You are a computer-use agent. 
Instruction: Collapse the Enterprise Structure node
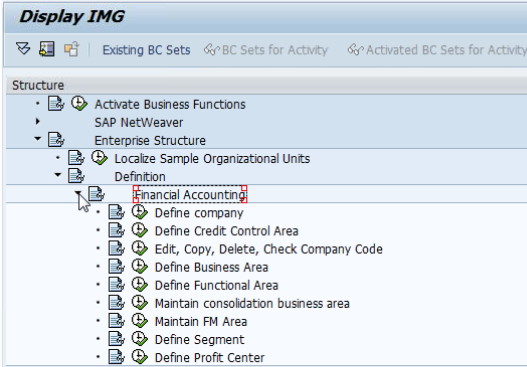(x=38, y=138)
